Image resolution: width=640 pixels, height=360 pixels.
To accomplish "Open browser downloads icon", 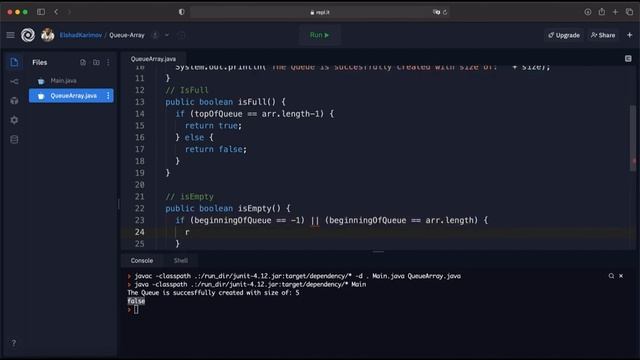I will tap(588, 12).
